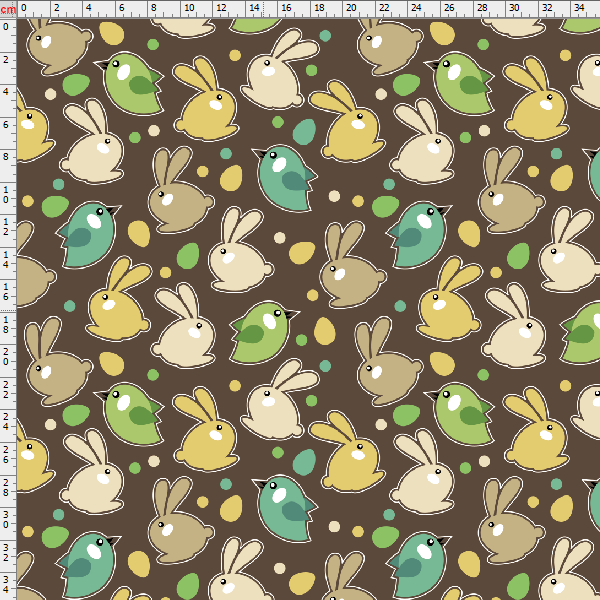Click 26 on the vertical ruler
600x600 pixels.
6,454
